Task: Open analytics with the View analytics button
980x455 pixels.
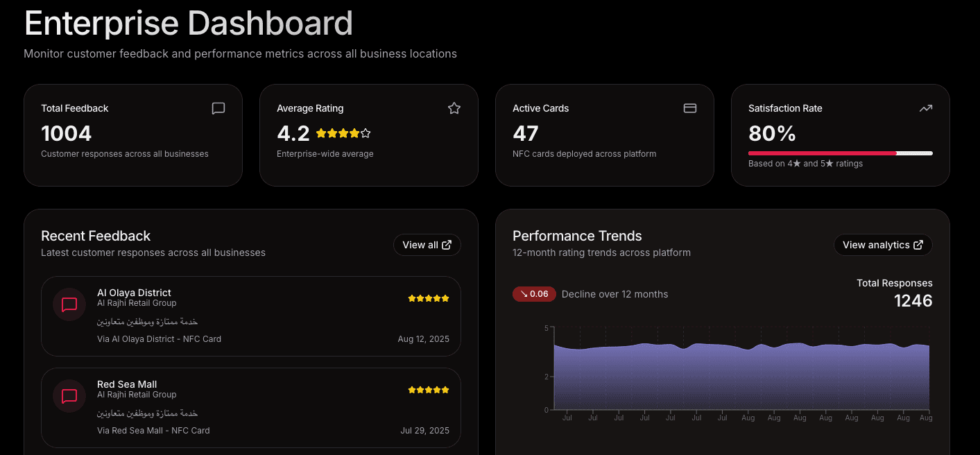Action: pos(883,244)
